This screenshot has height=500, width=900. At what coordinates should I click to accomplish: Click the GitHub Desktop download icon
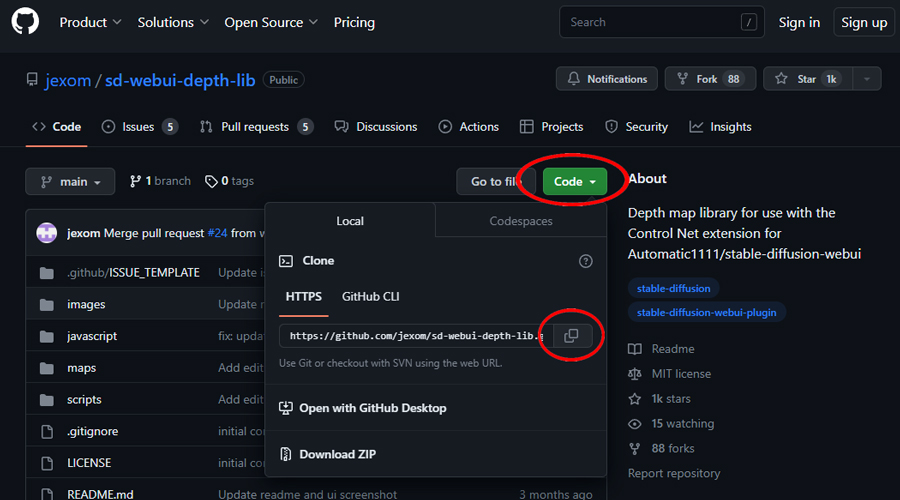[285, 408]
